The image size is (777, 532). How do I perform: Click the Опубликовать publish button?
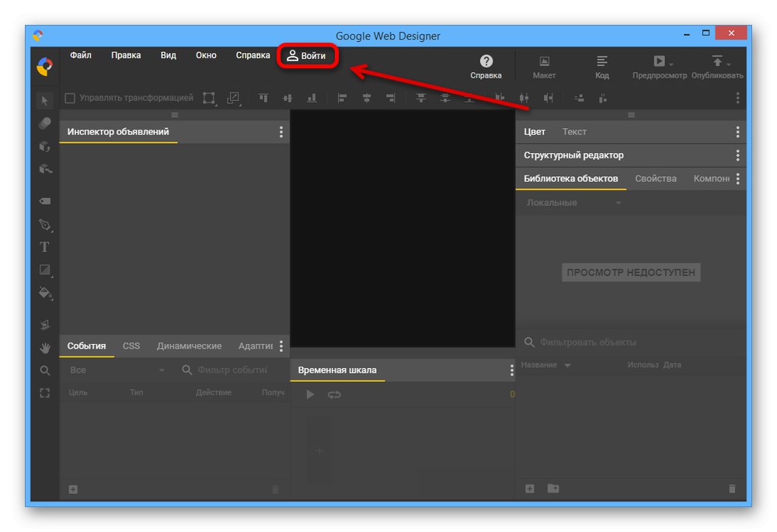[716, 67]
